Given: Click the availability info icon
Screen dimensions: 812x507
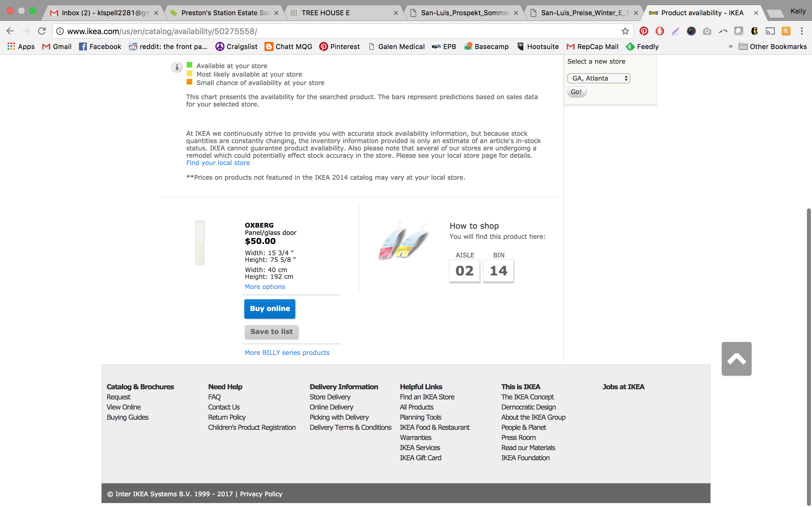Looking at the screenshot, I should 177,67.
